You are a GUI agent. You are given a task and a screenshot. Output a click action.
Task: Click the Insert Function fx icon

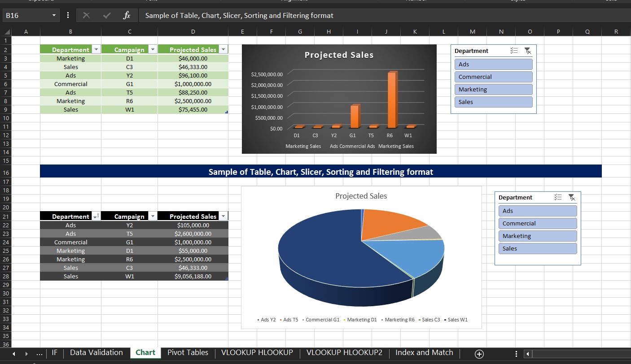[x=127, y=16]
